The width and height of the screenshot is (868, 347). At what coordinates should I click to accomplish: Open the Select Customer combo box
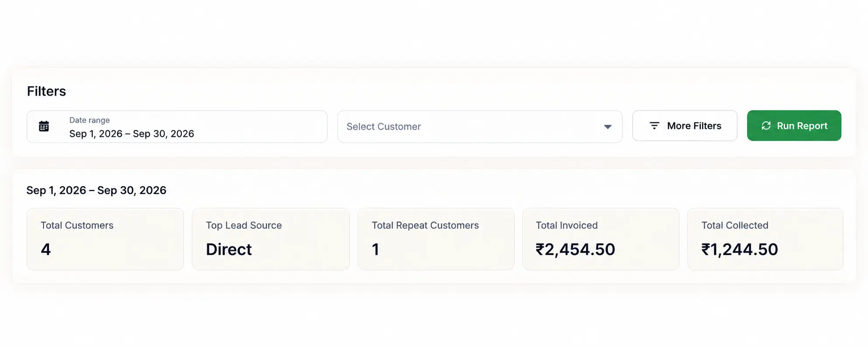pyautogui.click(x=480, y=126)
